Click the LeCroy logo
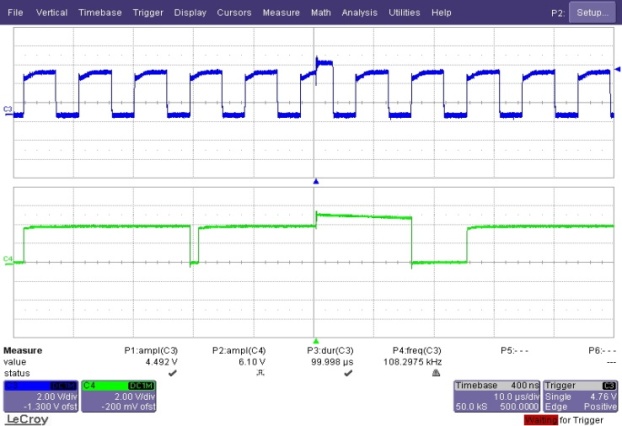The height and width of the screenshot is (426, 622). click(26, 418)
